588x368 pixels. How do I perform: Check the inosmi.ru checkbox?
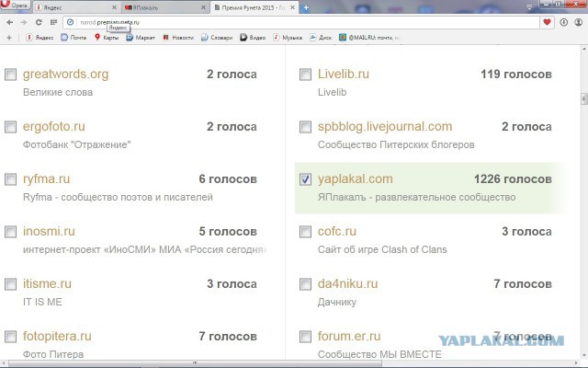10,232
